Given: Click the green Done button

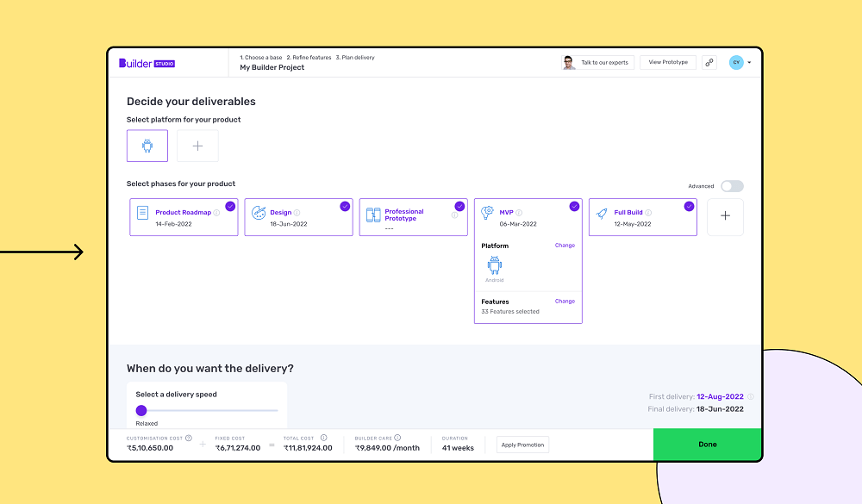Looking at the screenshot, I should (x=707, y=444).
